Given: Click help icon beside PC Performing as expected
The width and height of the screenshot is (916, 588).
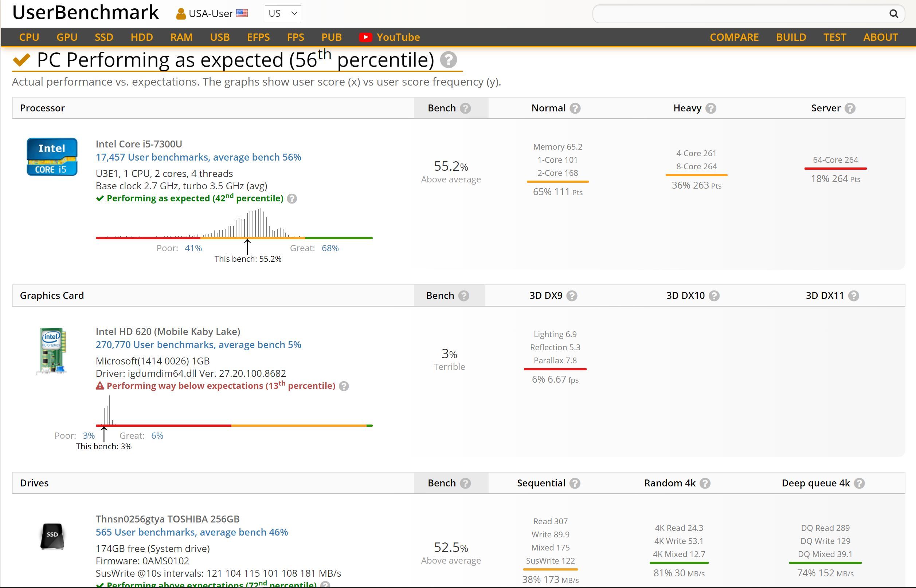Looking at the screenshot, I should [449, 60].
